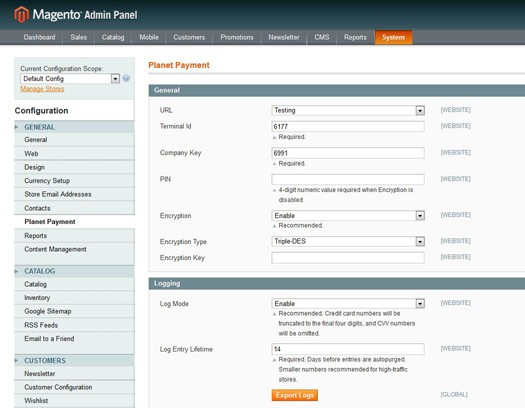
Task: Open the System menu
Action: (x=393, y=37)
